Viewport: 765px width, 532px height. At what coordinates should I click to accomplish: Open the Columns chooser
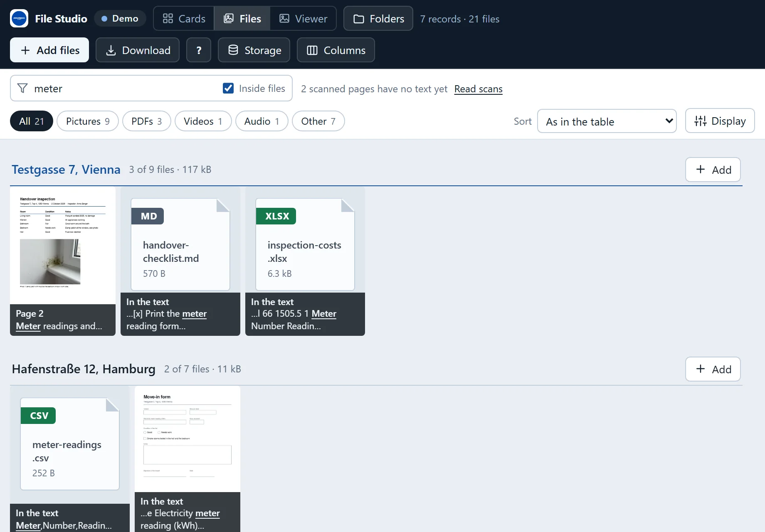point(336,50)
